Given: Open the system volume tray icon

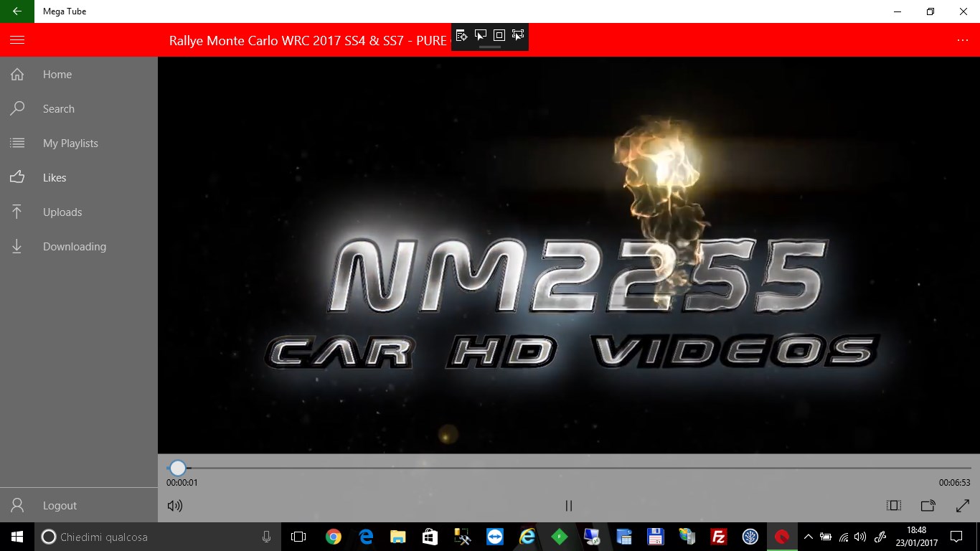Looking at the screenshot, I should coord(860,537).
